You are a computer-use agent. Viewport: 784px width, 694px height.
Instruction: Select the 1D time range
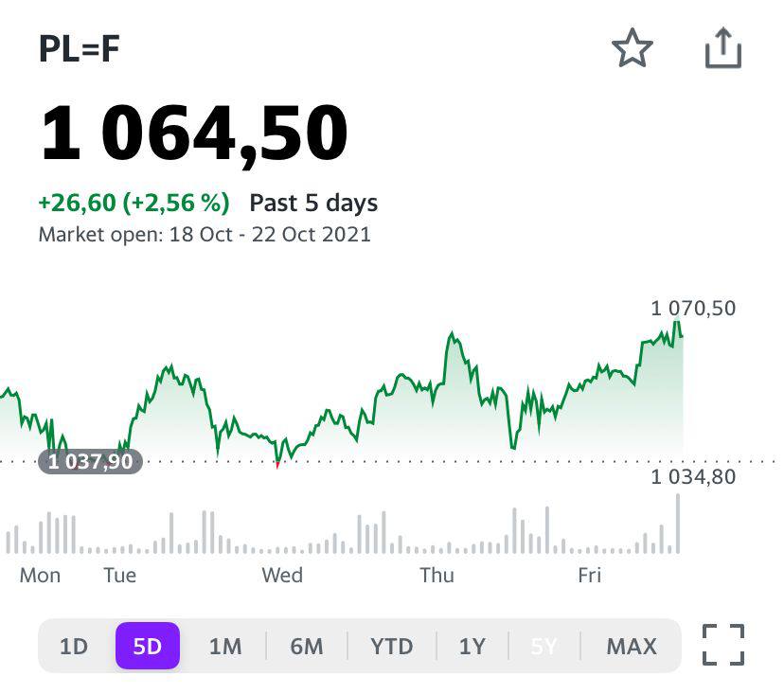point(74,647)
